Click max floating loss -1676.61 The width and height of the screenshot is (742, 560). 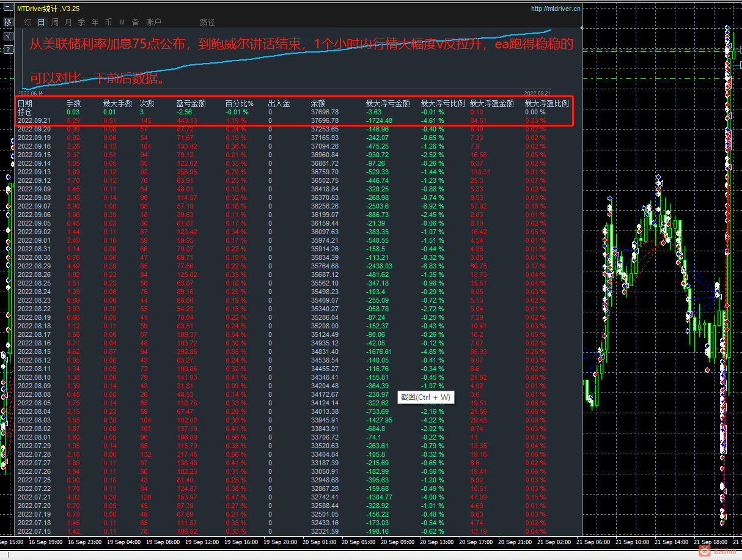coord(379,352)
